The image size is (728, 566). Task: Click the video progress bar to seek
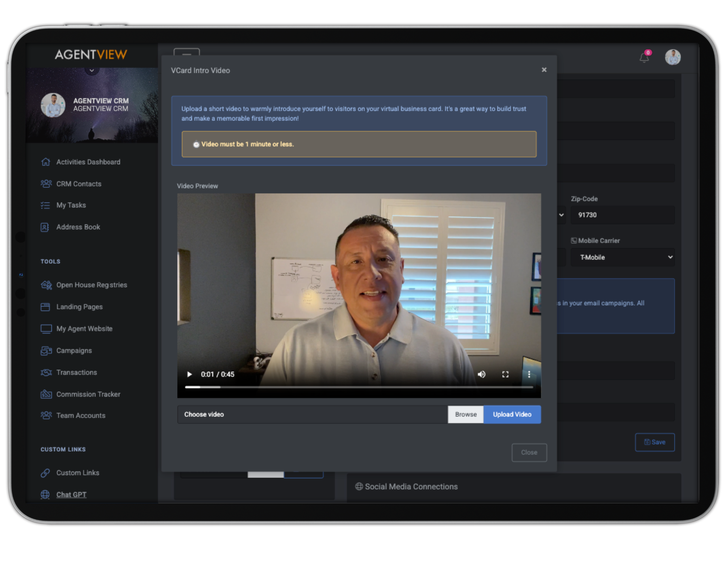[x=359, y=387]
